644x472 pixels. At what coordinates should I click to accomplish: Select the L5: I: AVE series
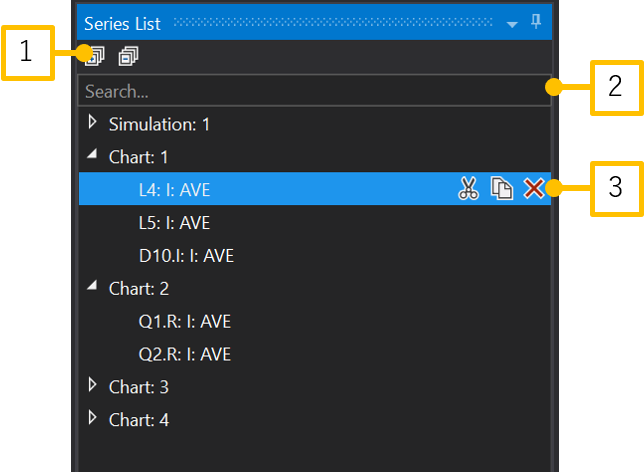[175, 222]
